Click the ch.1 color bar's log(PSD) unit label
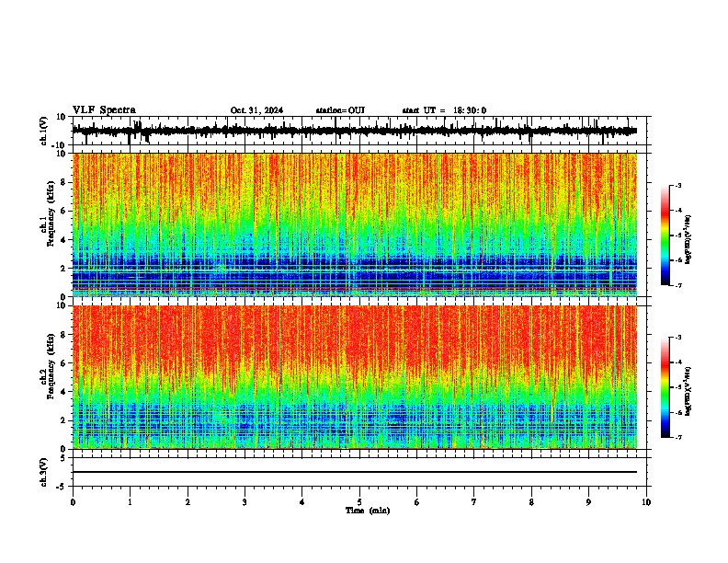The image size is (728, 563). tap(688, 240)
